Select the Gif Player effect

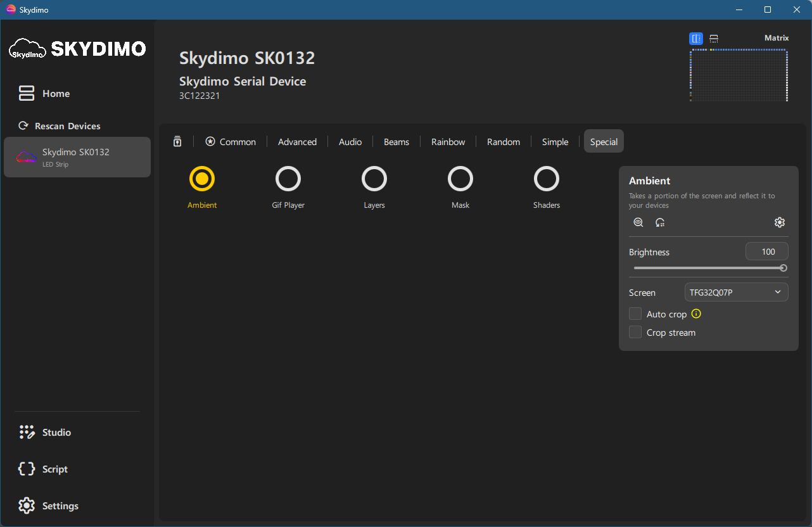tap(288, 179)
